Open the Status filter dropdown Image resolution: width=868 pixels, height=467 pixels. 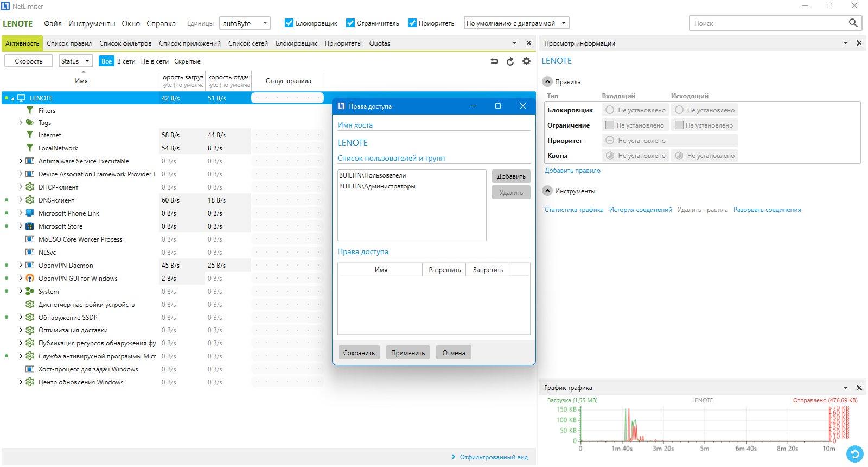(x=75, y=61)
